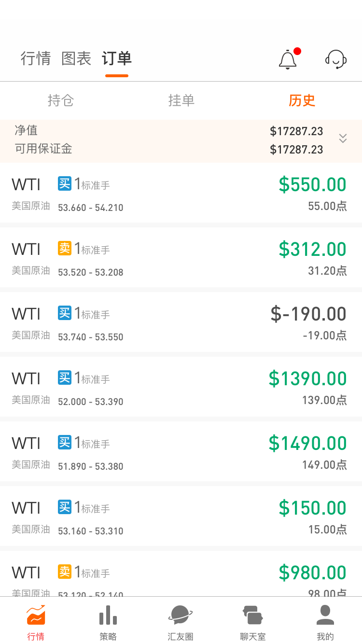
Task: Click the blue 买 badge on the $550.00 order
Action: (65, 183)
